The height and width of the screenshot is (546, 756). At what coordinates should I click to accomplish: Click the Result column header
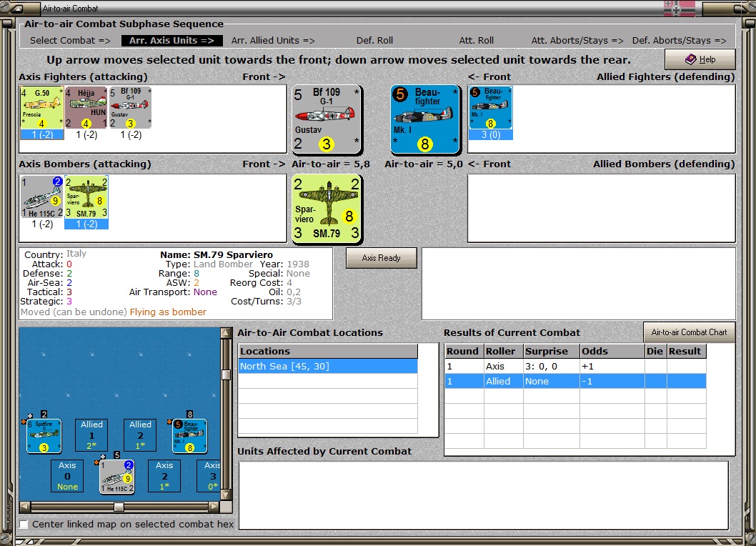687,351
